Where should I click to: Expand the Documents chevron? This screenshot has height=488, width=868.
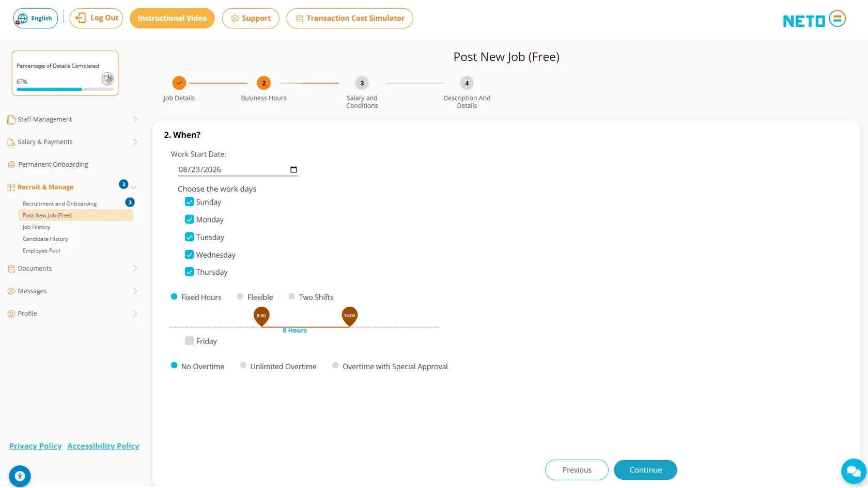pos(135,269)
